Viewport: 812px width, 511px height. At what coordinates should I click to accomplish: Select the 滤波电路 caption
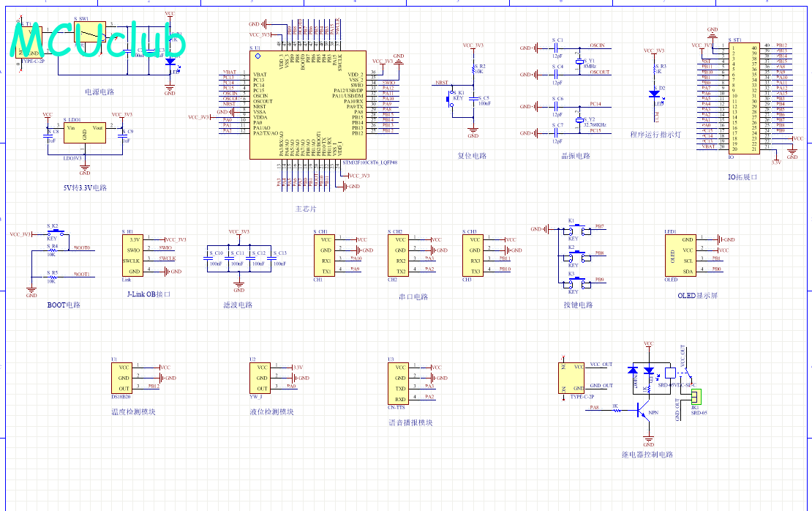coord(238,305)
